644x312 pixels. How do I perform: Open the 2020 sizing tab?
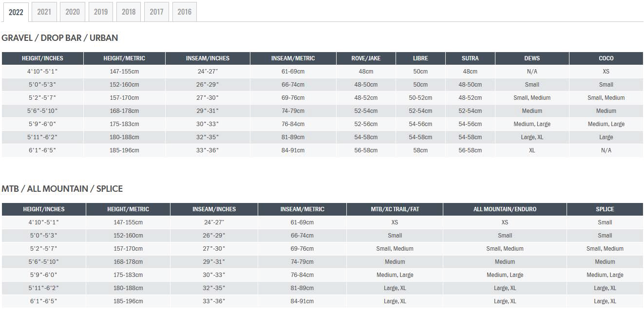click(73, 12)
